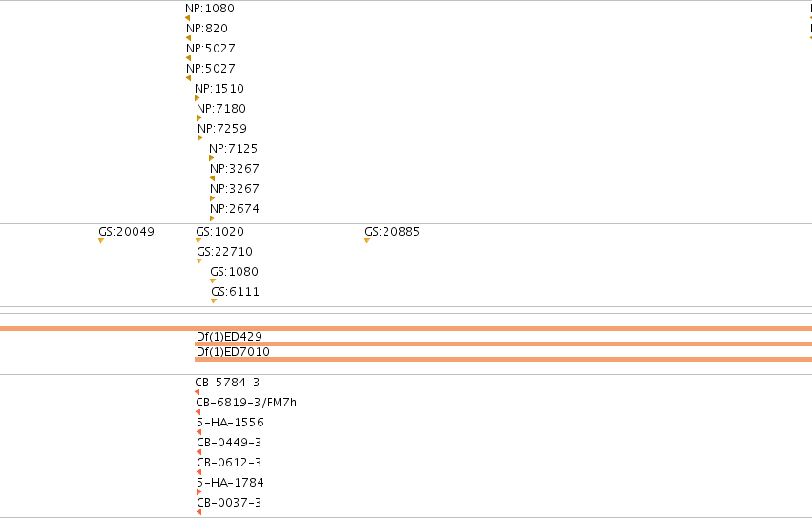Click the down-arrow marker under GS:20049
Image resolution: width=812 pixels, height=518 pixels.
pos(101,240)
